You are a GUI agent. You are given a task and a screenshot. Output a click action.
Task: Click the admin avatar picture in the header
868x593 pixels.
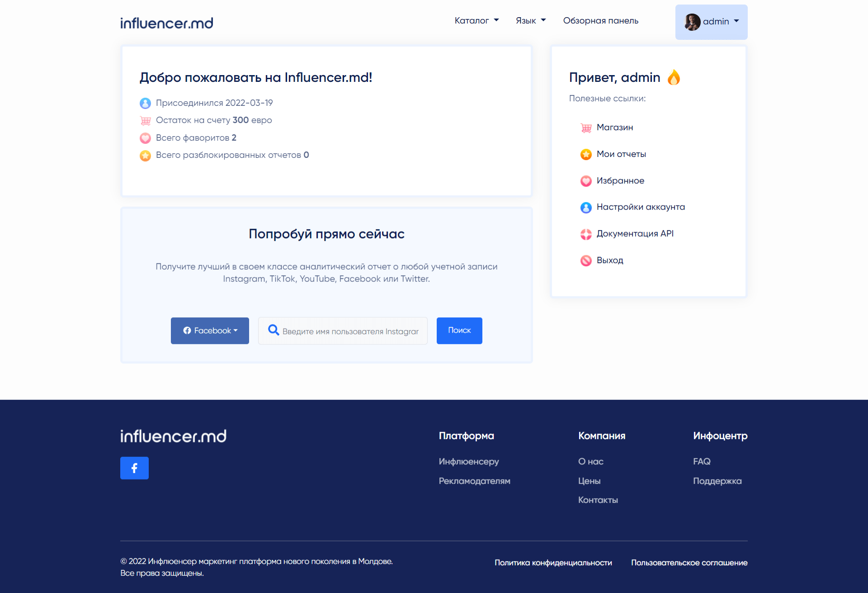692,22
